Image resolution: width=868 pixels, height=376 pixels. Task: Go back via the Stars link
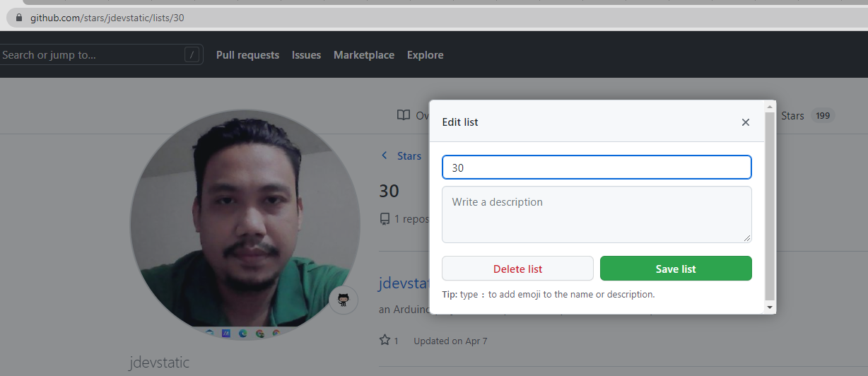tap(409, 156)
